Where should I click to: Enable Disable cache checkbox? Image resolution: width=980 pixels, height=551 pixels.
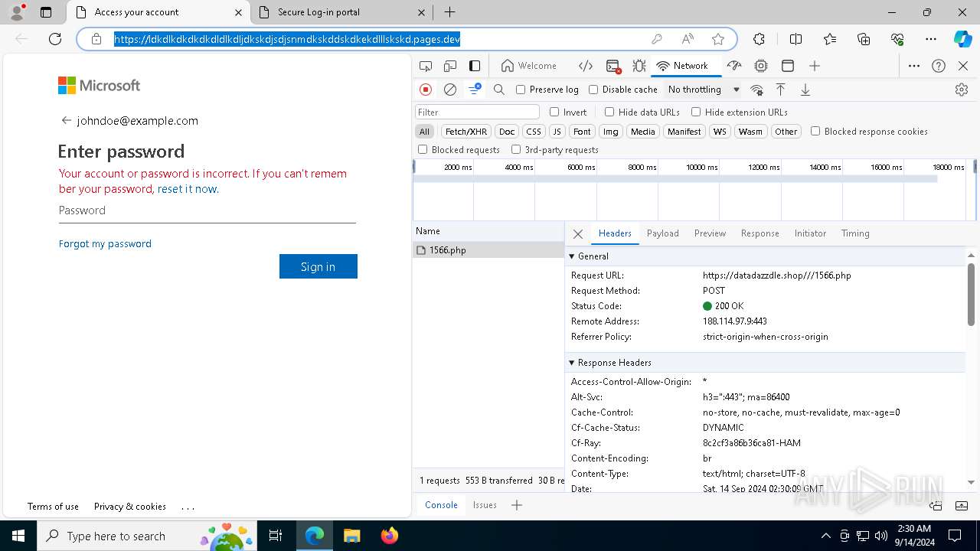[593, 90]
